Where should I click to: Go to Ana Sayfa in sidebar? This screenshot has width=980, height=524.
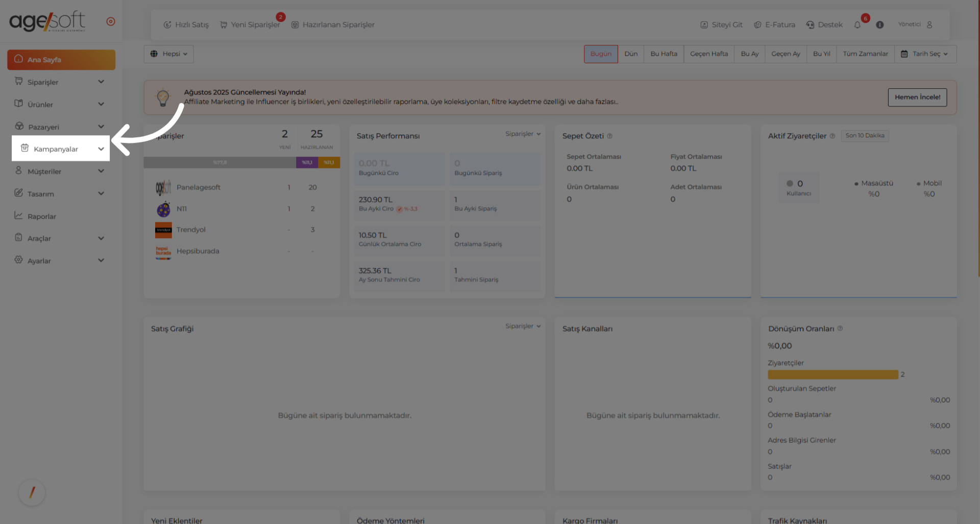pyautogui.click(x=61, y=60)
